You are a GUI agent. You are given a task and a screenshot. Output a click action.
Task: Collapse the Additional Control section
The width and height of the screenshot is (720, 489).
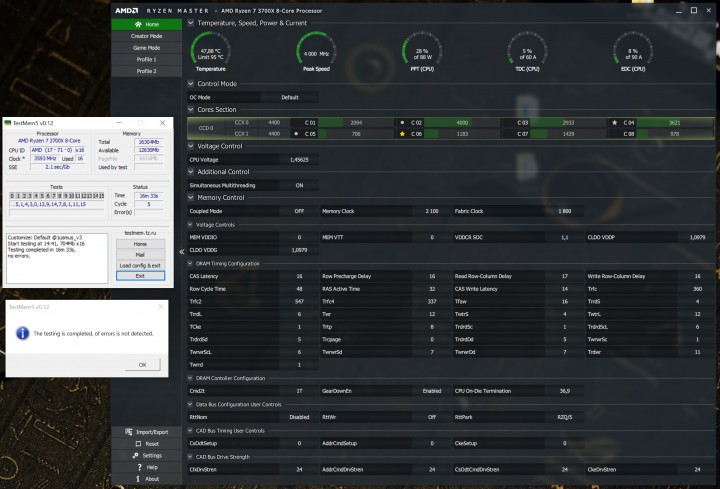191,171
